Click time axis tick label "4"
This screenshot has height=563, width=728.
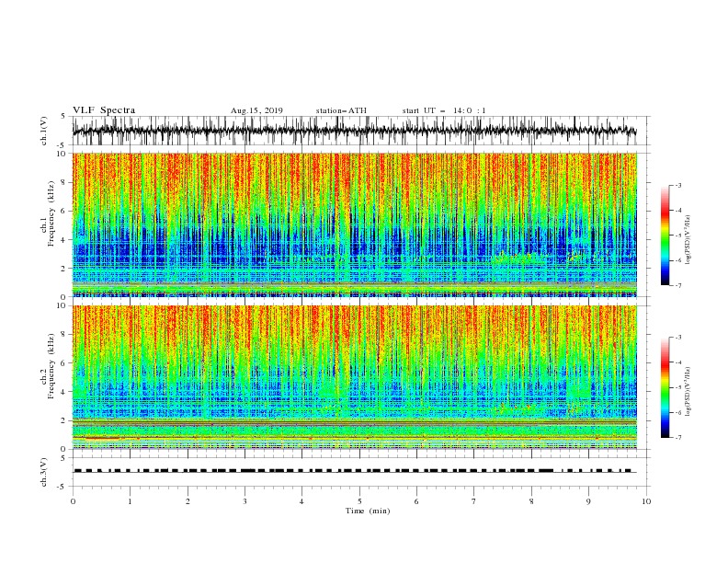[301, 501]
